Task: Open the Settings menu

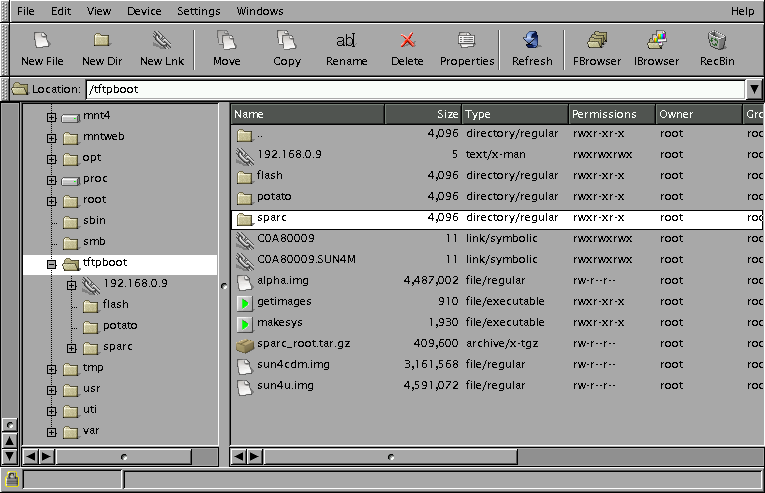Action: pos(198,11)
